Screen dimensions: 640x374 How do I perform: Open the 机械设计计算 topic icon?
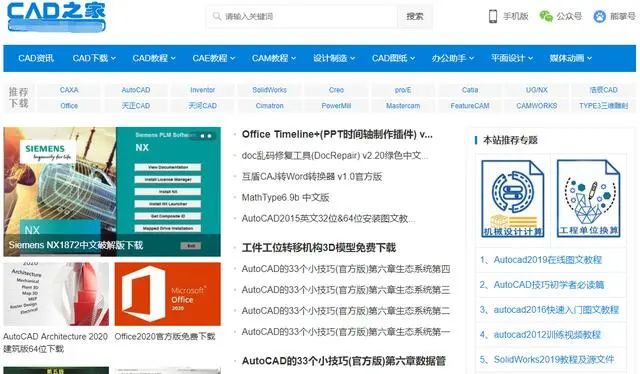[x=513, y=199]
